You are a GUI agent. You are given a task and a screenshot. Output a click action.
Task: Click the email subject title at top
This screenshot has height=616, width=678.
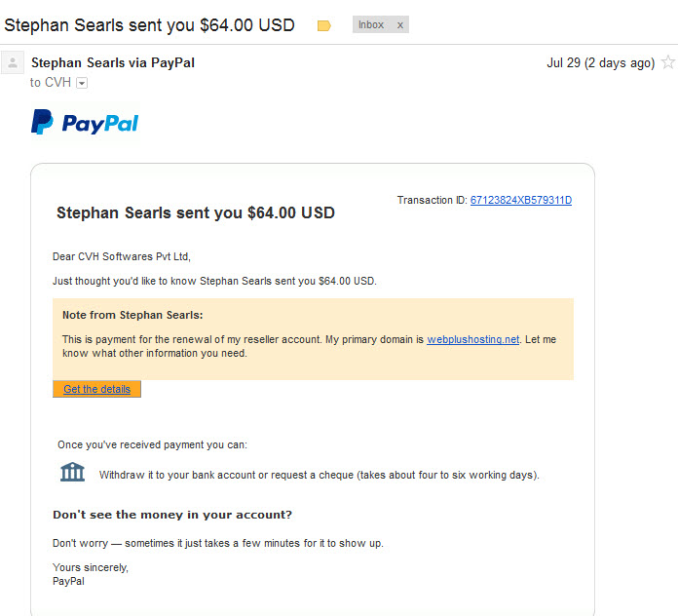pyautogui.click(x=149, y=25)
